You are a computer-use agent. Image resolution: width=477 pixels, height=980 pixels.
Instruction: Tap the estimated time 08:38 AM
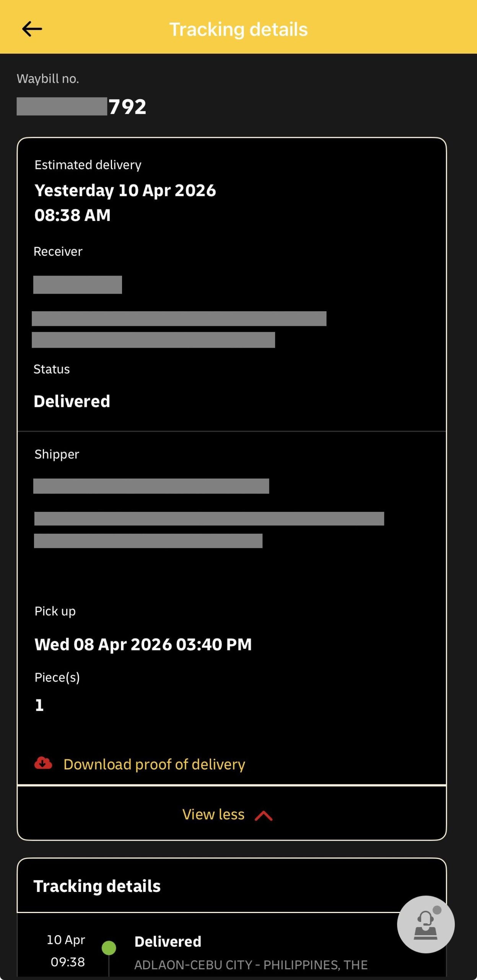[x=73, y=215]
